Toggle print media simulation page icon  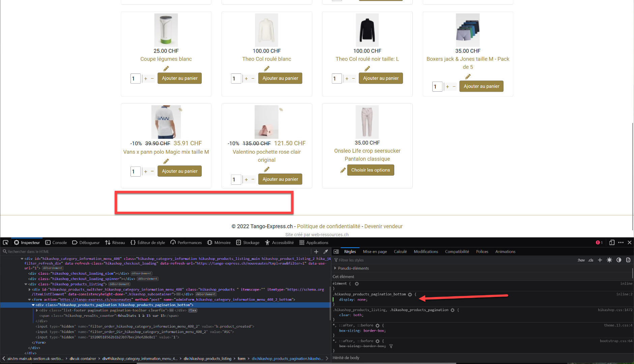coord(628,260)
